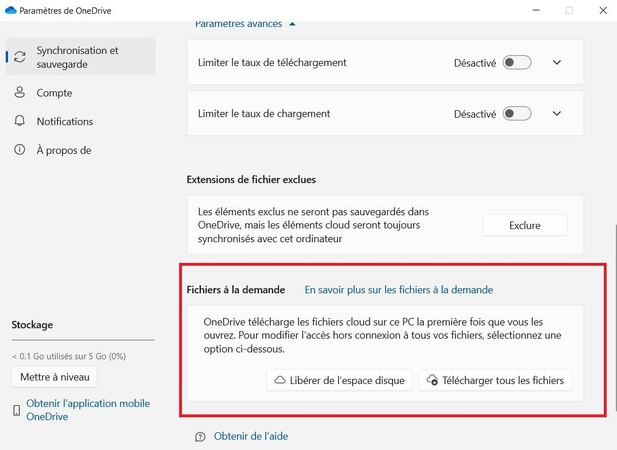The width and height of the screenshot is (617, 450).
Task: Click the Exclure button
Action: (525, 225)
